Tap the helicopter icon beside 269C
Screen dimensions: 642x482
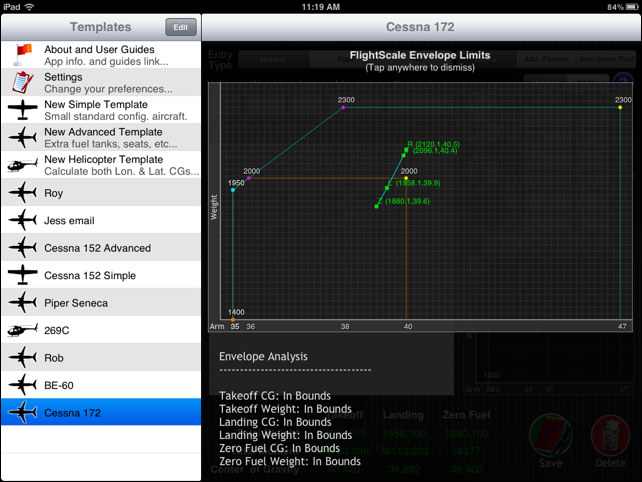click(x=21, y=330)
